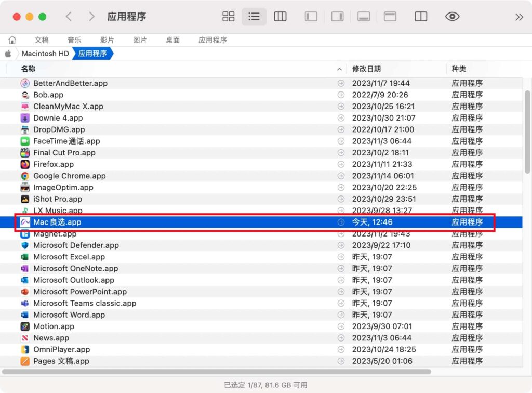Click the split view pane icon
Viewport: 532px width, 393px height.
click(x=420, y=16)
